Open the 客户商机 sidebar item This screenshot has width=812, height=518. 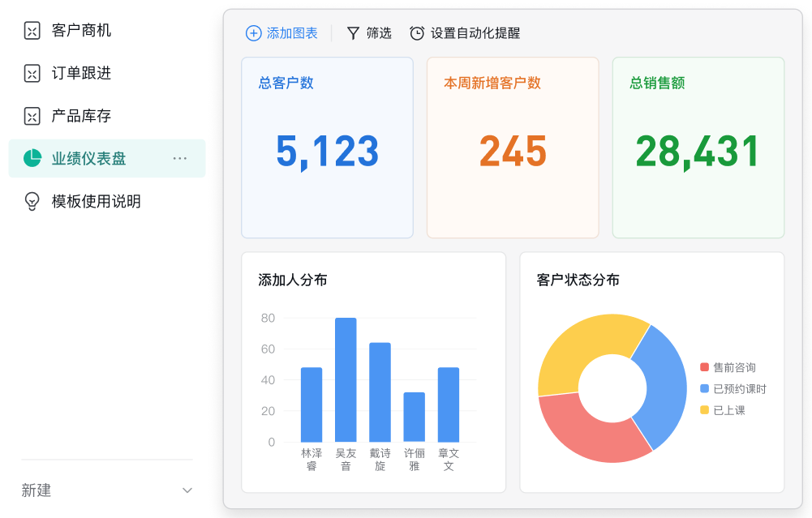(107, 31)
